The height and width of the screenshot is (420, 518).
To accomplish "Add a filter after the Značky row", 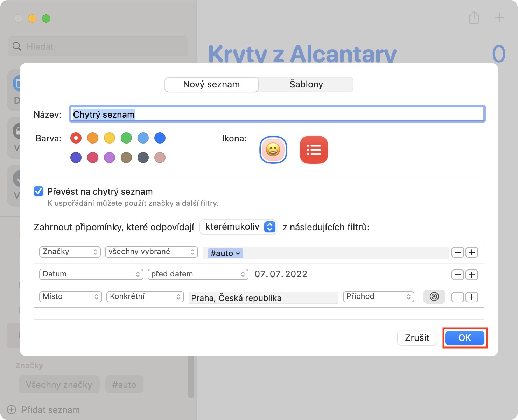I will tap(472, 252).
